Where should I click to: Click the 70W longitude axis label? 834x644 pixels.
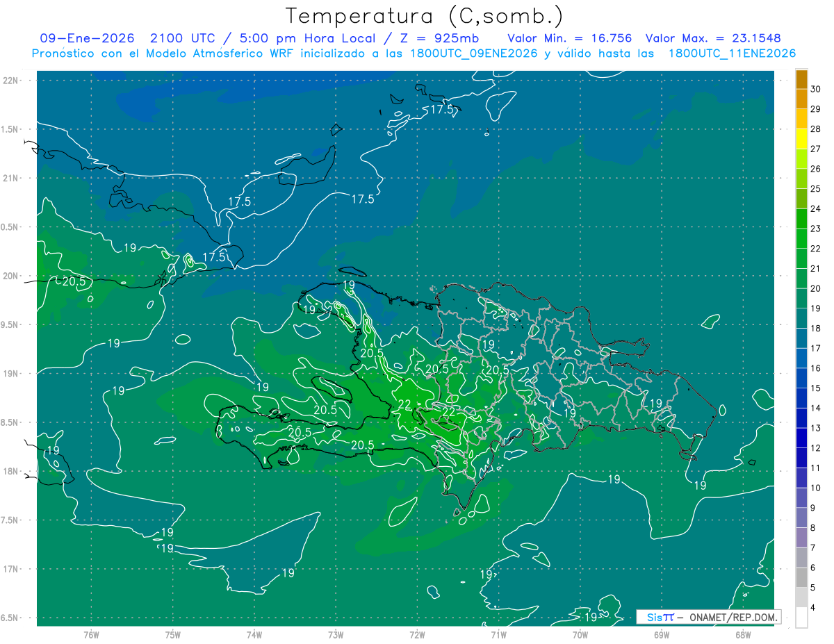(x=580, y=635)
